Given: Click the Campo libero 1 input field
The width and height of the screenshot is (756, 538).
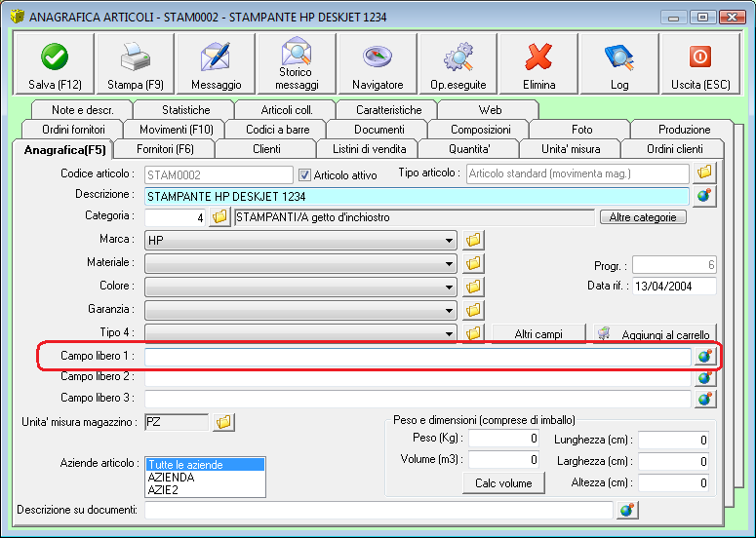Looking at the screenshot, I should click(x=418, y=357).
